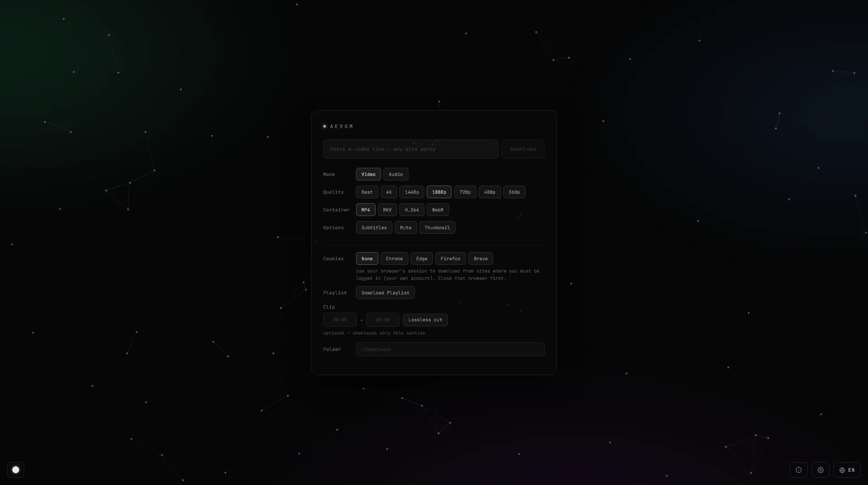Select MKV container
868x485 pixels.
387,210
